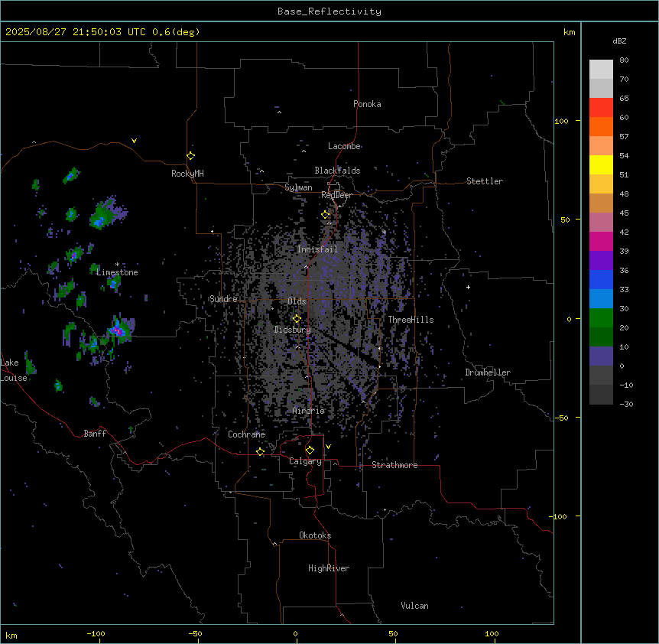The width and height of the screenshot is (659, 644).
Task: Click the -100 tick label on the bottom axis
Action: point(96,633)
